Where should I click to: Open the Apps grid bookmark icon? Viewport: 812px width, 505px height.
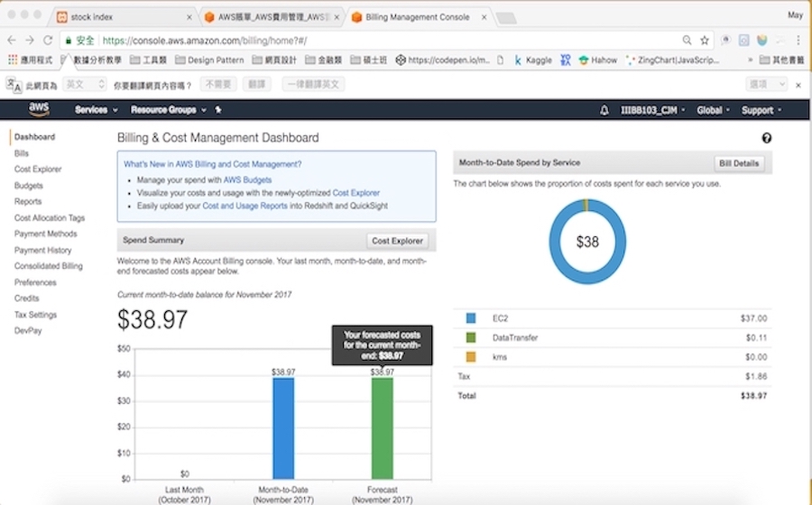tap(13, 60)
